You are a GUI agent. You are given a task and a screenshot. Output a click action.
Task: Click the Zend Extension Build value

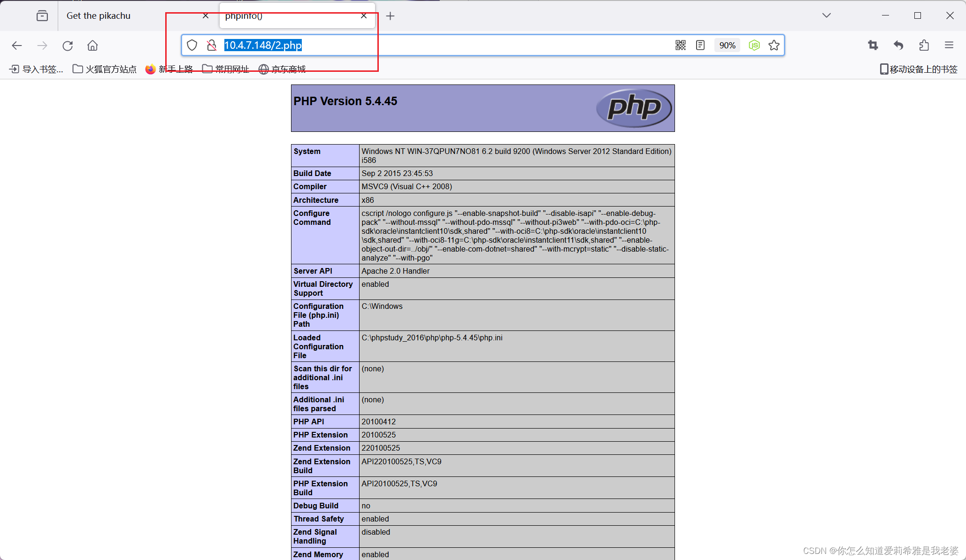(x=401, y=461)
